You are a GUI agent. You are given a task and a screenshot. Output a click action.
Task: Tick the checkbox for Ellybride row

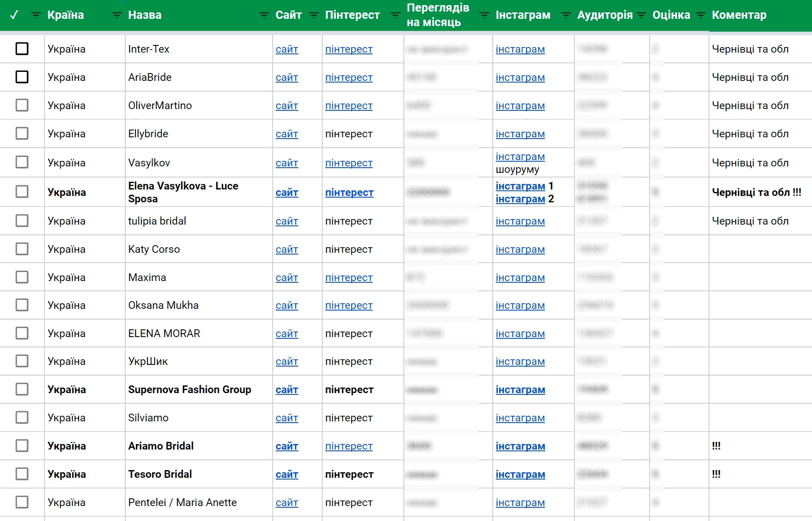point(22,133)
